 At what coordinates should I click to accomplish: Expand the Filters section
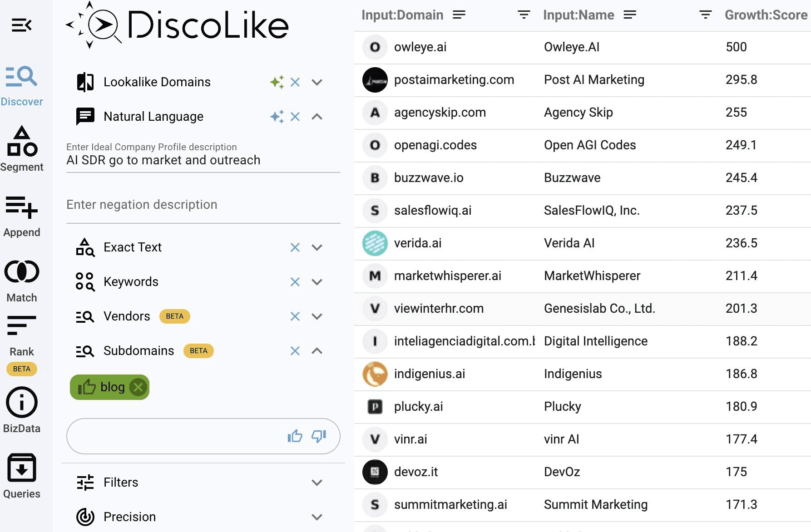point(317,483)
